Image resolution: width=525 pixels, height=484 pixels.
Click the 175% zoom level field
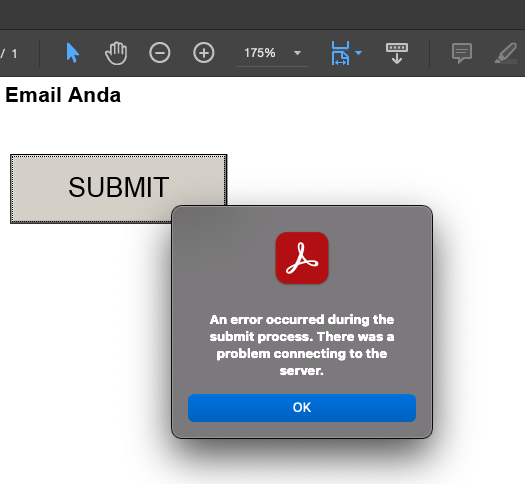pos(260,53)
